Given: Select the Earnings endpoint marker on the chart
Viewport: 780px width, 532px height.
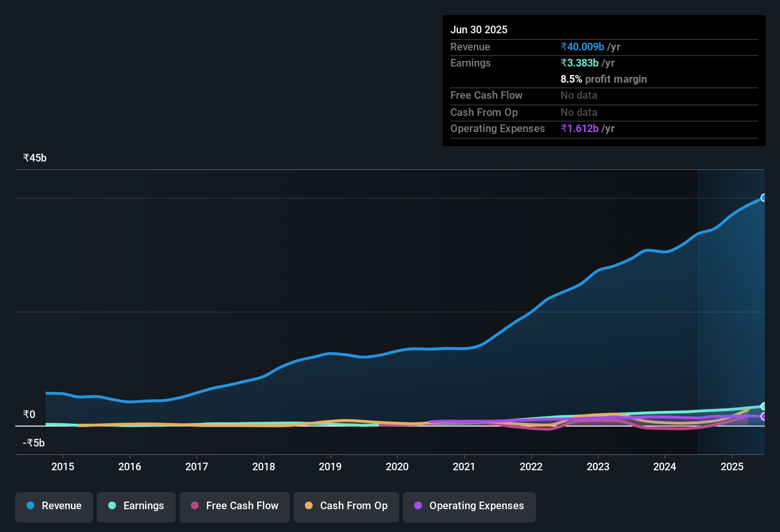Looking at the screenshot, I should [764, 406].
